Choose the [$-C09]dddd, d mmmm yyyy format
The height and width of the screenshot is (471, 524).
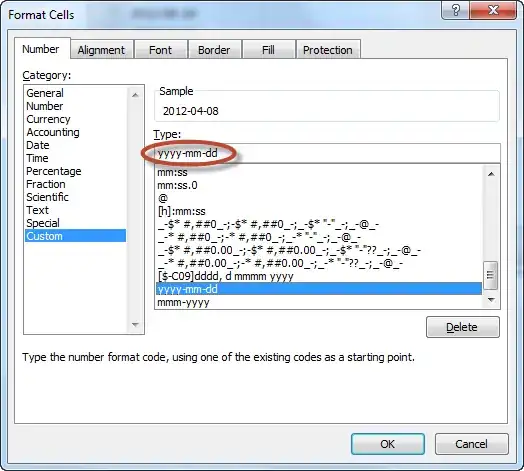[319, 276]
